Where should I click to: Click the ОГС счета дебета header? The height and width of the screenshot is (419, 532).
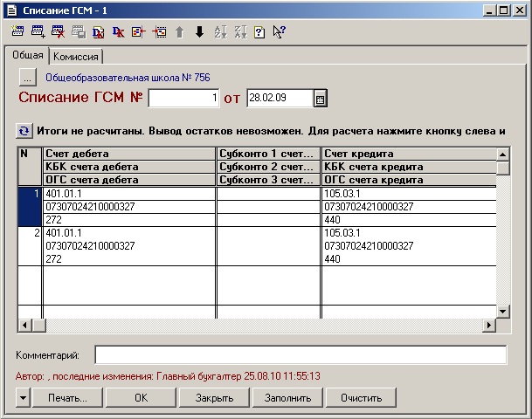[129, 180]
